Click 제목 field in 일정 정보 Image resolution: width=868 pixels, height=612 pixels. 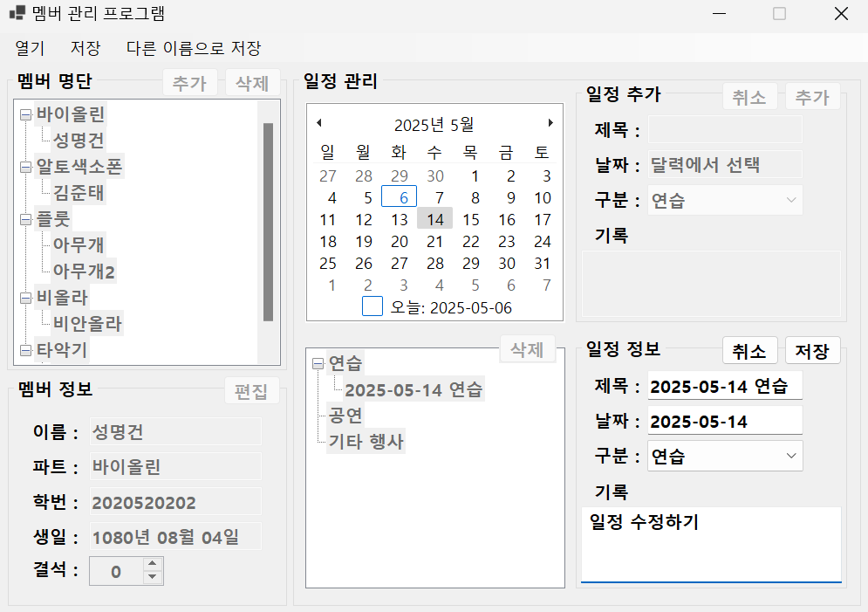click(x=725, y=386)
